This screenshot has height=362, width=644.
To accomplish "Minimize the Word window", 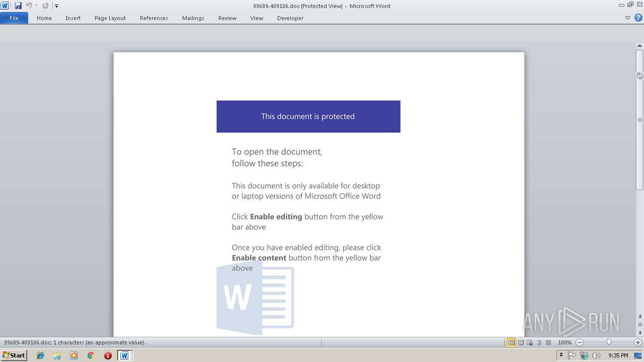I will point(622,5).
